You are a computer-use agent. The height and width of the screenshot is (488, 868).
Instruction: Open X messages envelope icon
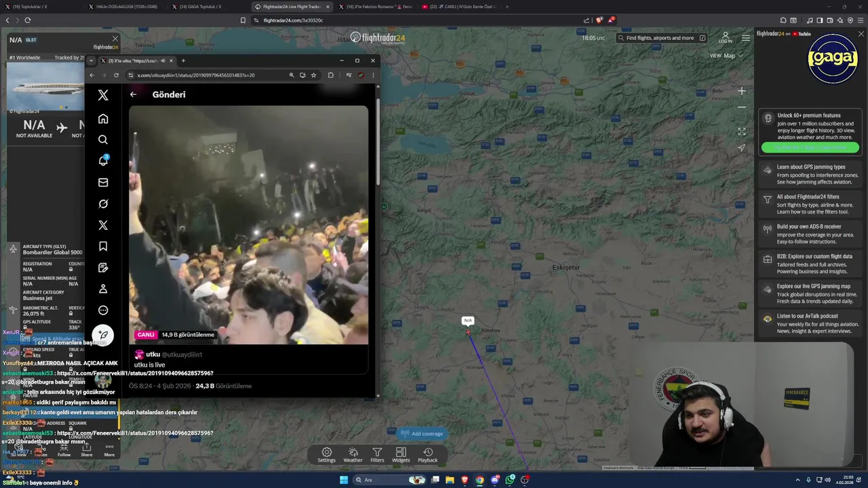point(103,182)
